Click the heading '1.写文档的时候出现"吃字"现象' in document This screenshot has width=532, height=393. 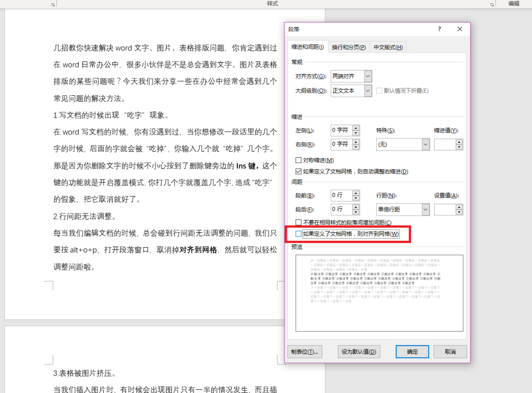point(111,115)
